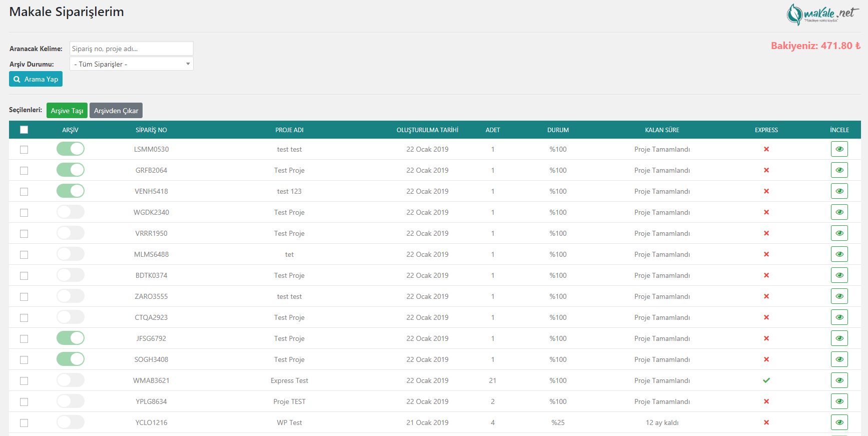
Task: Click 'test 123' project name
Action: click(x=289, y=191)
